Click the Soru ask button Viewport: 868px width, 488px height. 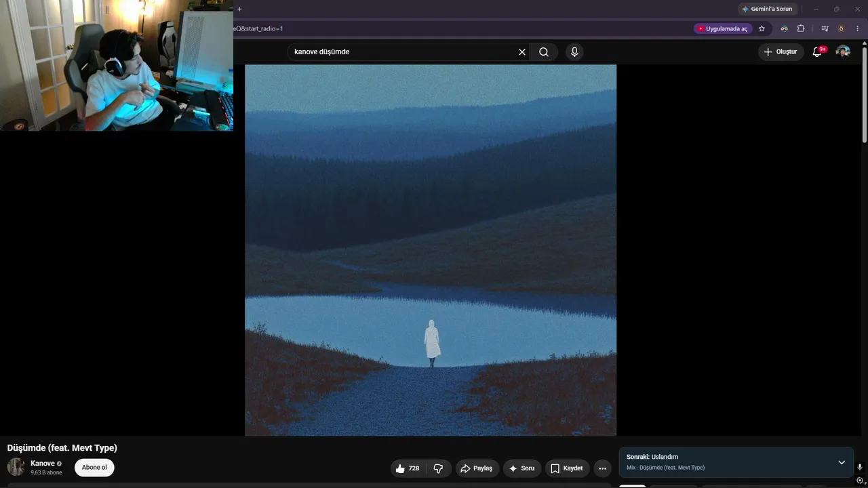point(522,468)
